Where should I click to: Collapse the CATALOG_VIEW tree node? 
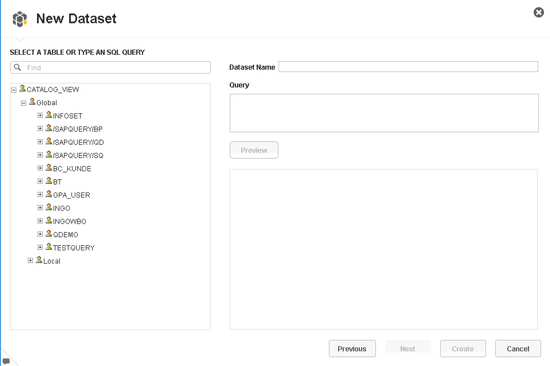pyautogui.click(x=14, y=90)
